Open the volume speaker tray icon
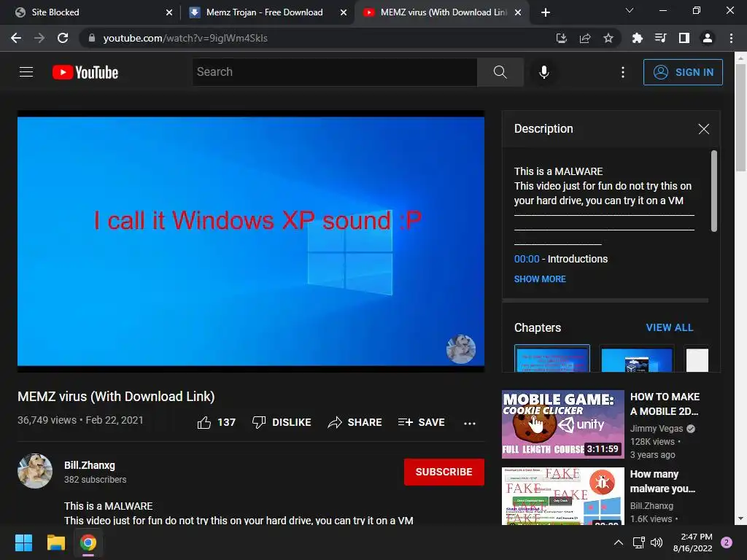The height and width of the screenshot is (560, 747). (657, 542)
